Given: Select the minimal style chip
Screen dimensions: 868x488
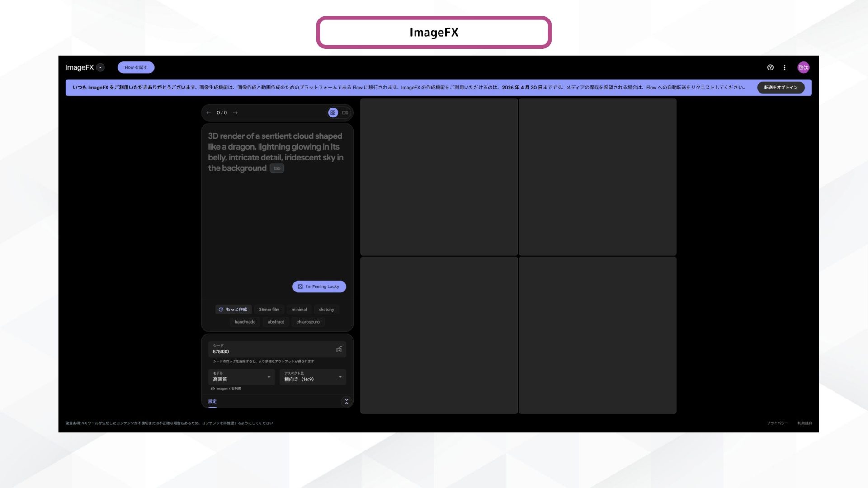Looking at the screenshot, I should click(x=299, y=310).
